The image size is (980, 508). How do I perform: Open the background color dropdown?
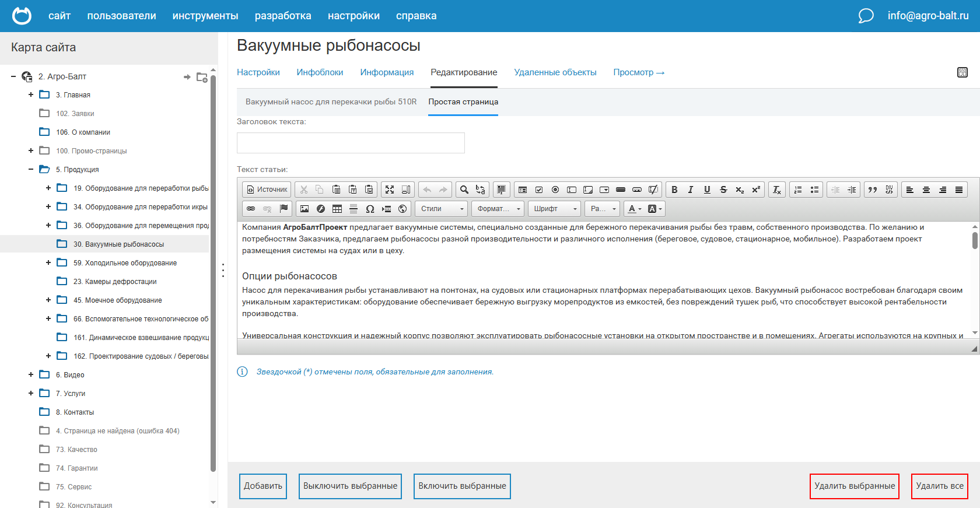pos(654,209)
